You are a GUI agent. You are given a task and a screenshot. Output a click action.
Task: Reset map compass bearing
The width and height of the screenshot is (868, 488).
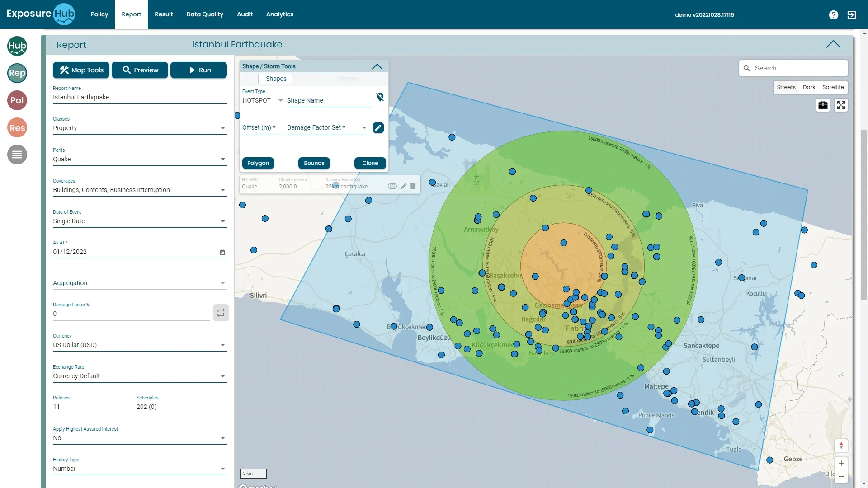pos(841,446)
